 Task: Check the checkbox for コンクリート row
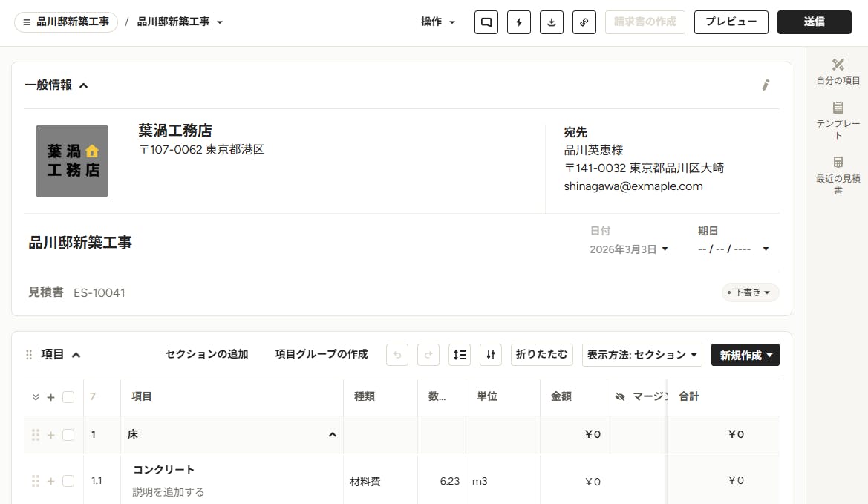point(68,481)
